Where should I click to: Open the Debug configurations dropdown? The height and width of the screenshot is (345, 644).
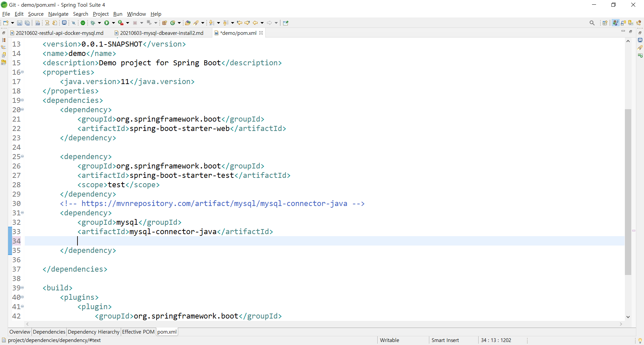point(99,23)
